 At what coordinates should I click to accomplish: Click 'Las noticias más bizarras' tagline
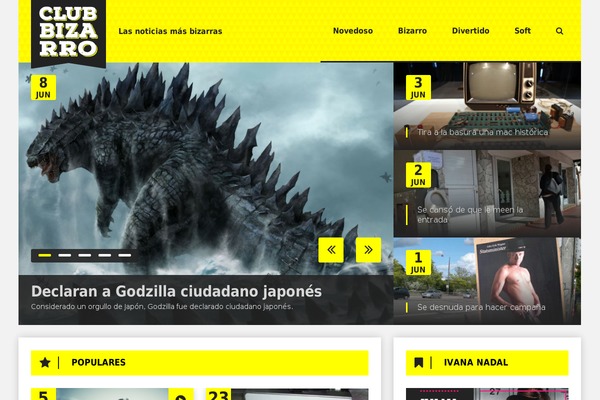pos(170,31)
